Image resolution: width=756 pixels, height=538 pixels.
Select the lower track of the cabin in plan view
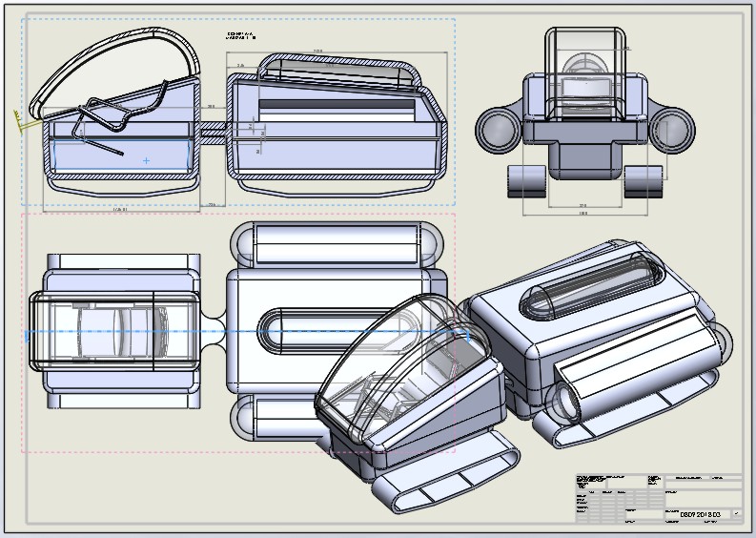[x=124, y=401]
